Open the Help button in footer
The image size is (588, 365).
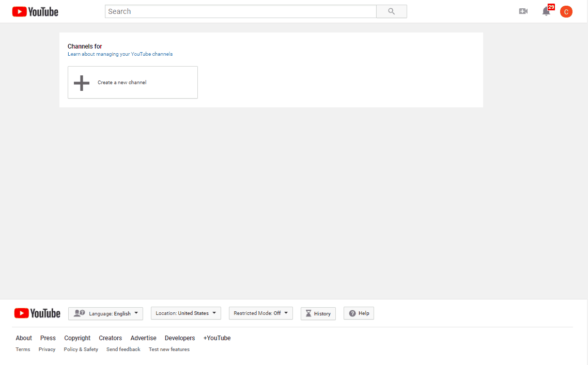[359, 313]
